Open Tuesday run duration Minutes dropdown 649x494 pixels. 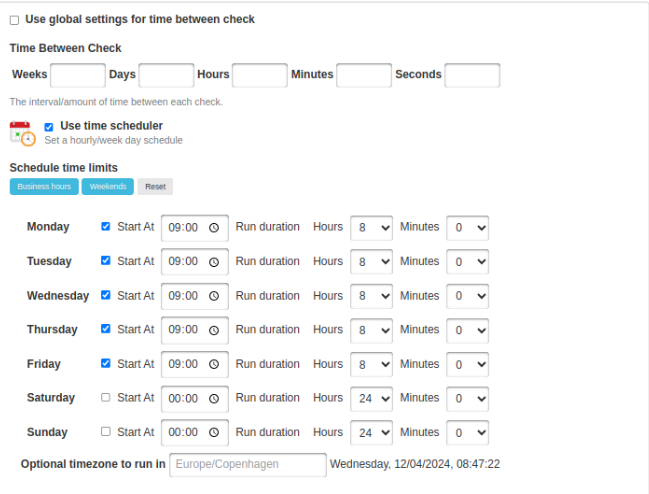[x=467, y=262]
